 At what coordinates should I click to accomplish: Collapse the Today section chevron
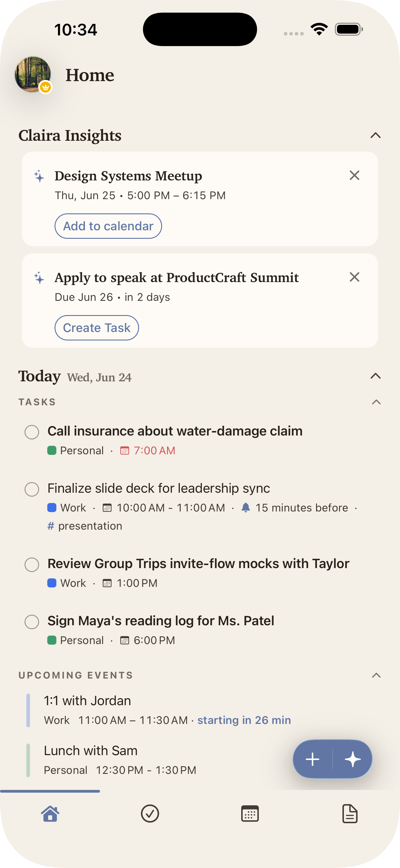375,376
